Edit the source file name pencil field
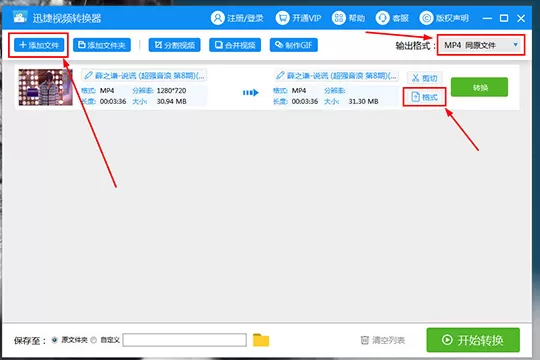Screen dimensions: 540x360 pyautogui.click(x=144, y=75)
